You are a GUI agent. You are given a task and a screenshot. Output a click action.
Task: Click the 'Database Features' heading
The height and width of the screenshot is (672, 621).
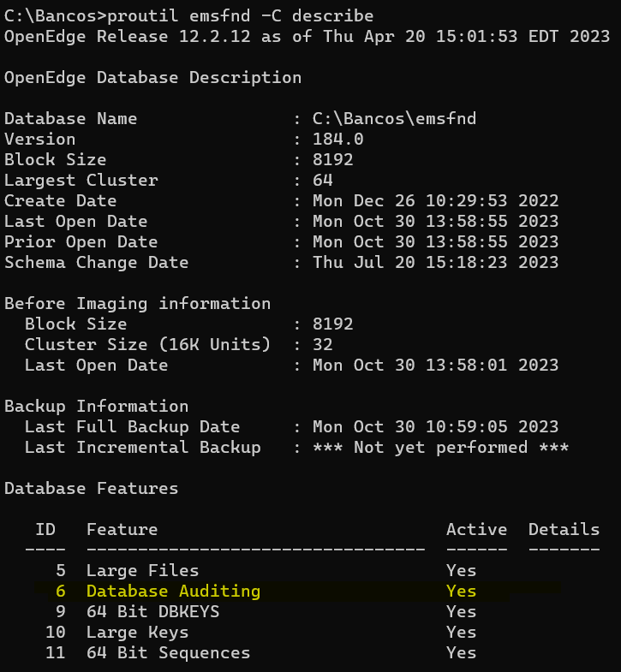point(91,489)
